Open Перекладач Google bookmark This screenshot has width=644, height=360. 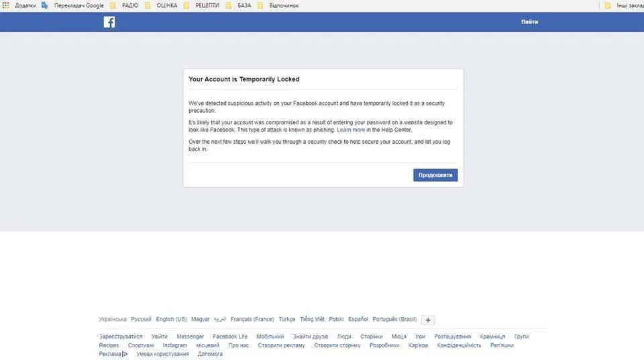(x=73, y=5)
